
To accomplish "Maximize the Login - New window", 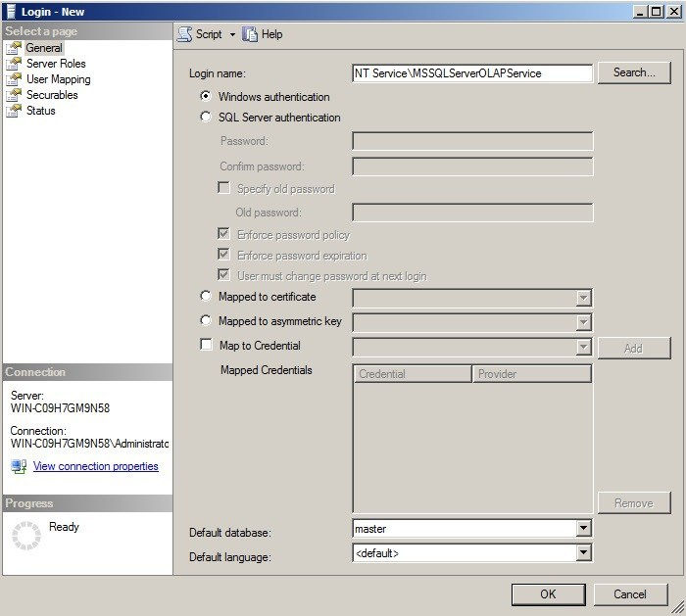I will click(x=657, y=12).
